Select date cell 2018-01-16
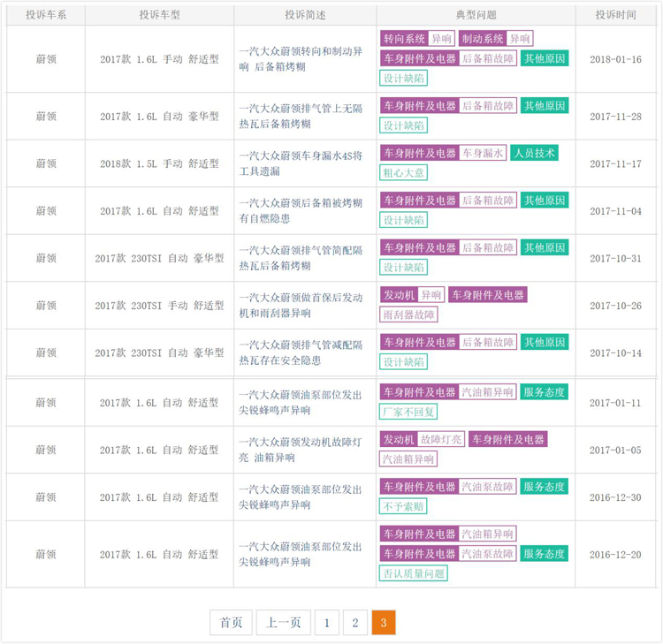The width and height of the screenshot is (663, 644). [615, 59]
